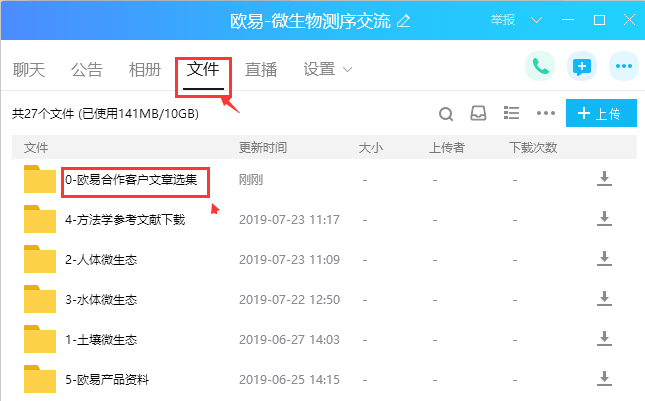645x401 pixels.
Task: Click date 2019-07-22 12:50
Action: [x=290, y=299]
